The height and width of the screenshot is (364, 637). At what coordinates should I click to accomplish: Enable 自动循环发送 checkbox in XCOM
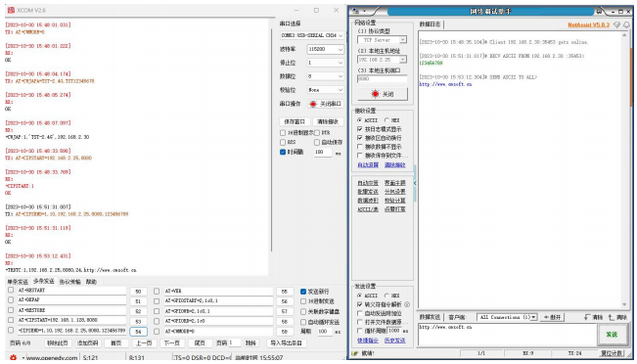coord(303,322)
